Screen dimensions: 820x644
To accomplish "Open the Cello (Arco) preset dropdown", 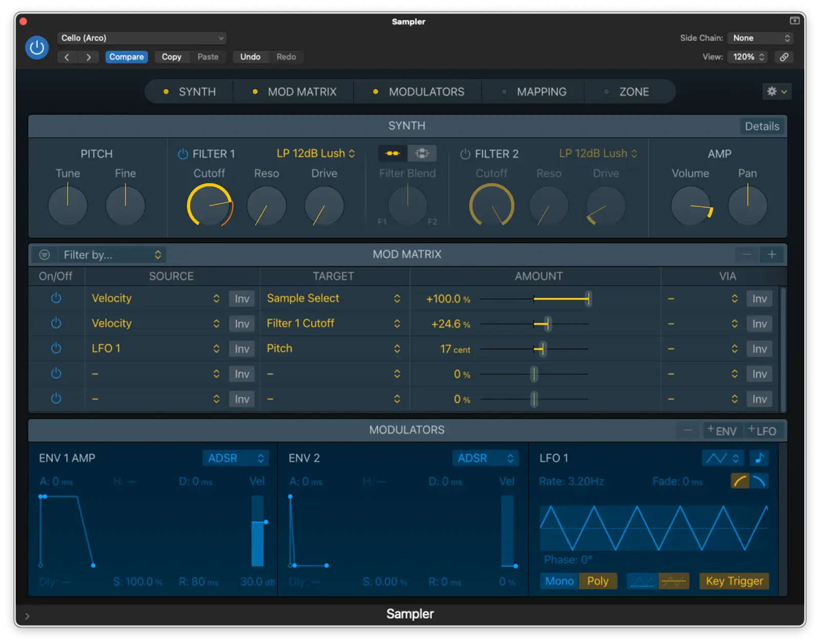I will tap(141, 38).
